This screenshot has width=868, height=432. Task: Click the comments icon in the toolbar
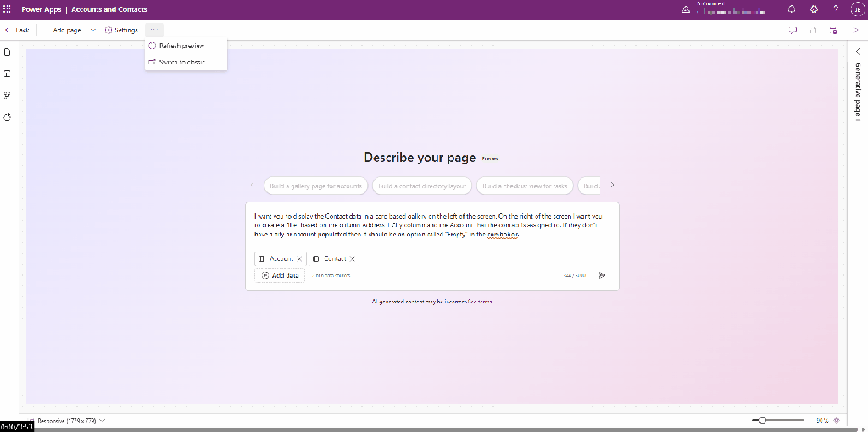point(793,30)
